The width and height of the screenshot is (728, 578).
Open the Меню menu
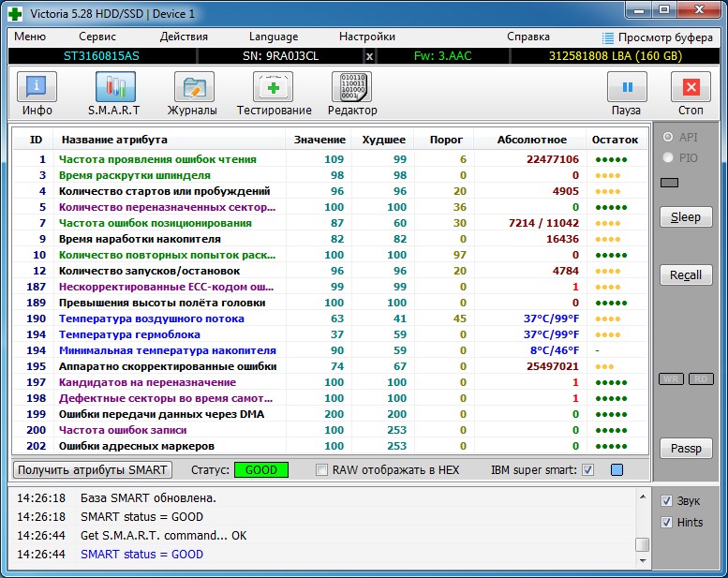tap(30, 37)
